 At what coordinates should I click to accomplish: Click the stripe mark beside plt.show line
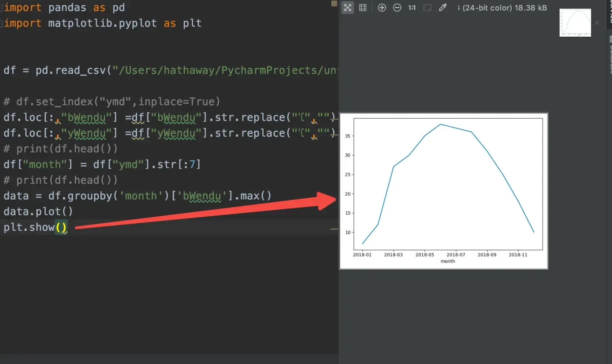click(x=334, y=229)
